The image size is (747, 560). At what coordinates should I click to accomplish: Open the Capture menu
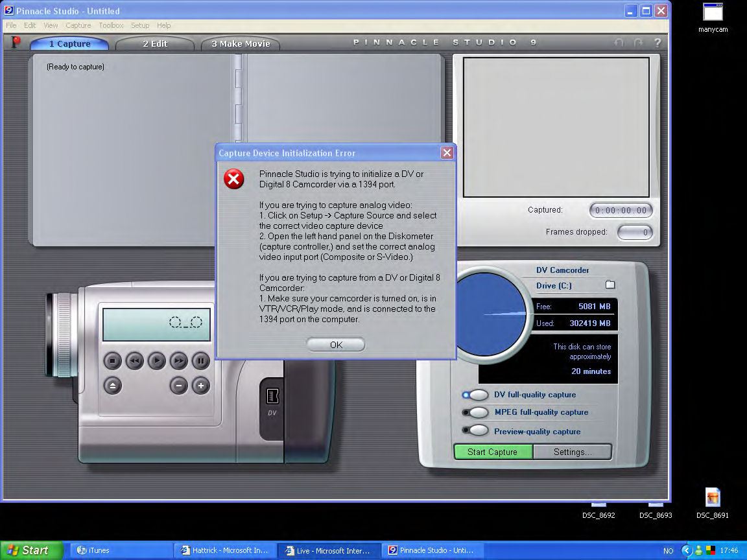78,25
